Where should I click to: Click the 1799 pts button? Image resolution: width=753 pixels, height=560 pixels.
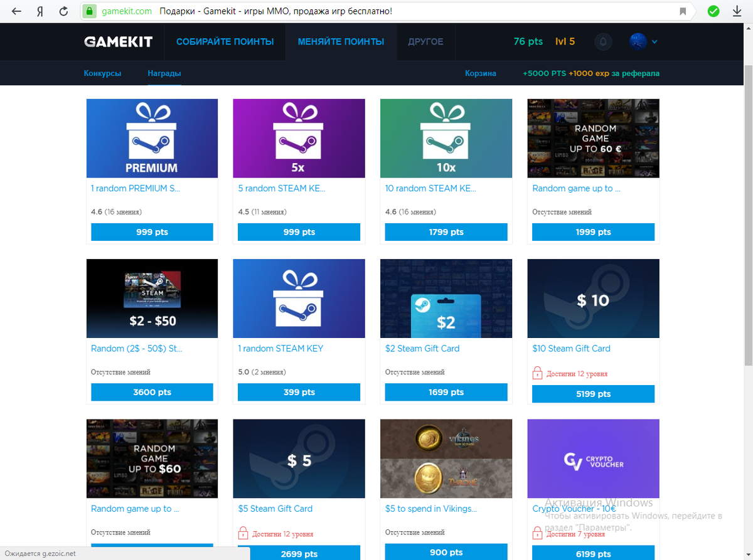pyautogui.click(x=446, y=232)
